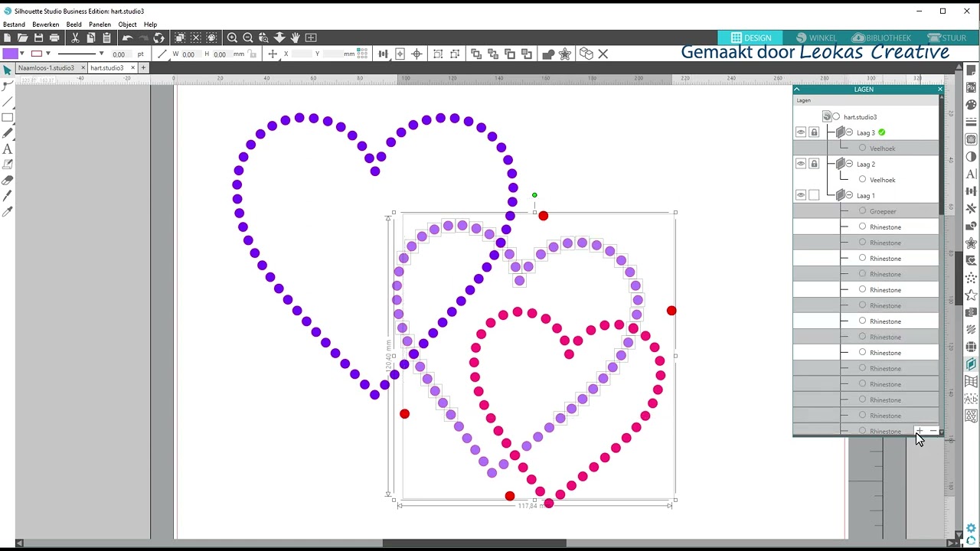The height and width of the screenshot is (551, 980).
Task: Open the BIBLIOTHEEK tab
Action: [882, 37]
